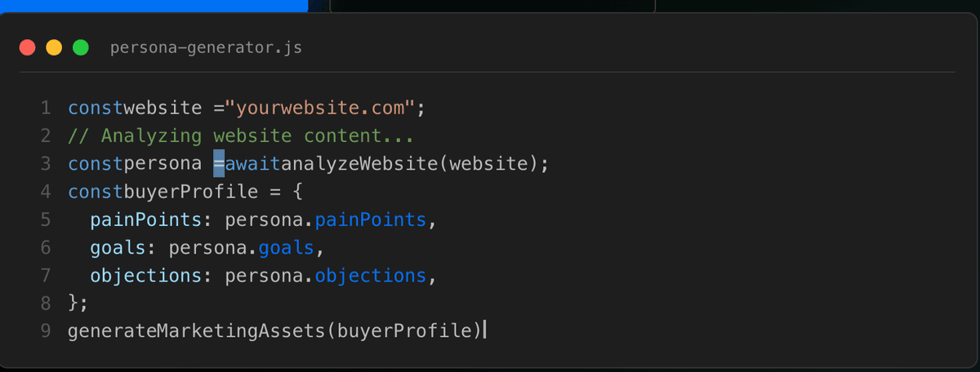Click the yellow minimize dot

[x=54, y=47]
